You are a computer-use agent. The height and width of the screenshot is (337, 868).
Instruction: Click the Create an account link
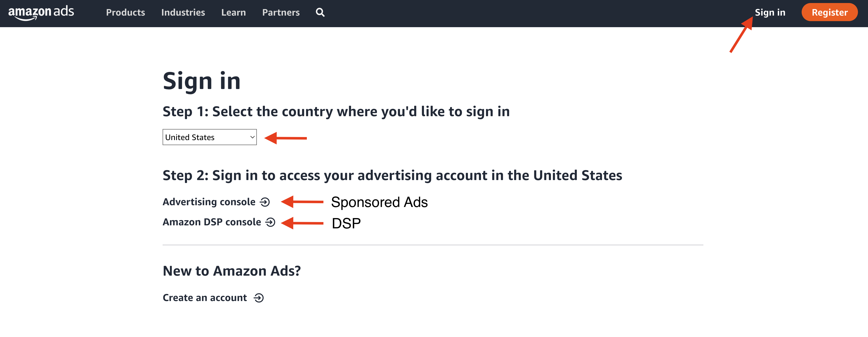pos(205,298)
